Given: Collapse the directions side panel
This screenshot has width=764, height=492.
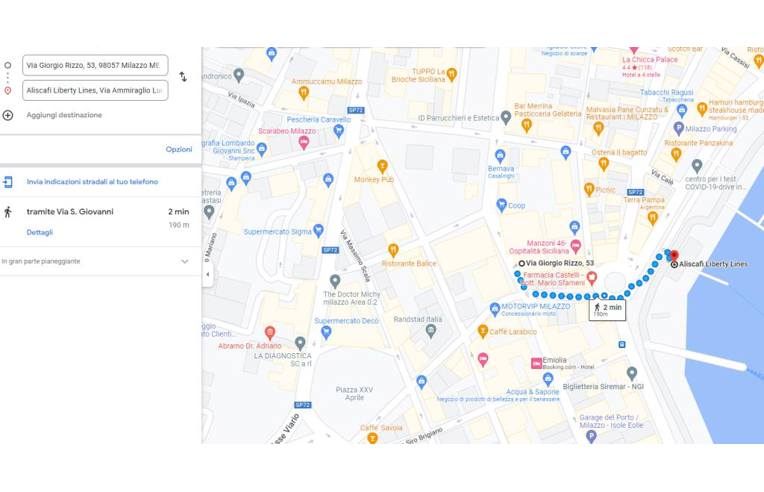Looking at the screenshot, I should coord(207,274).
